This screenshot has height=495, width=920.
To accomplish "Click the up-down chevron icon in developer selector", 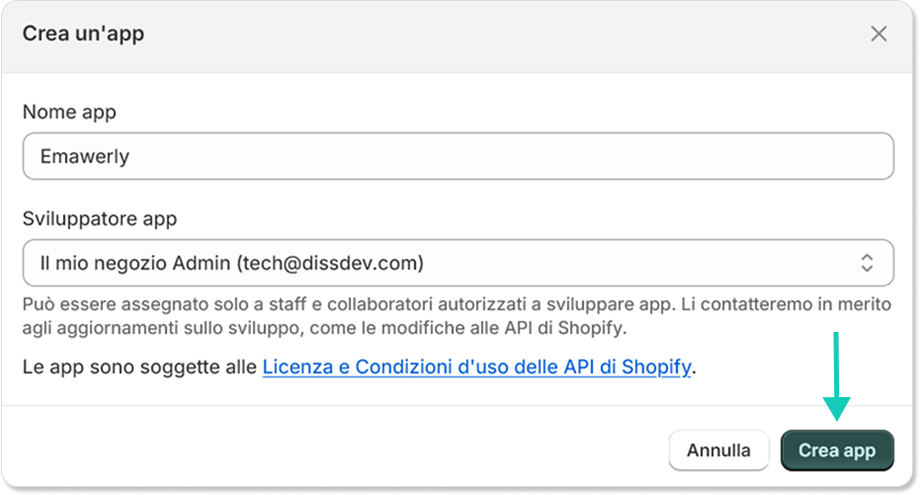I will pyautogui.click(x=867, y=263).
